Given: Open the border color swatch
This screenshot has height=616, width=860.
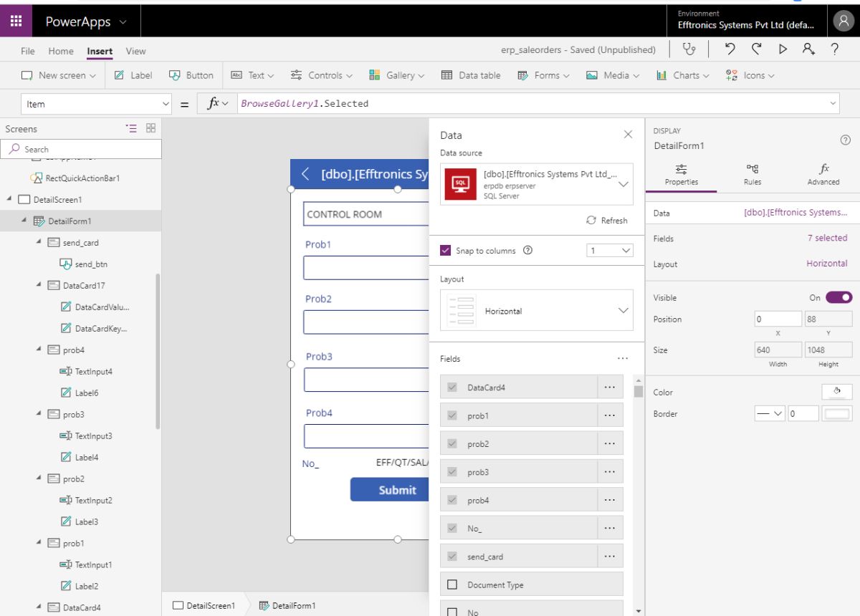Looking at the screenshot, I should pyautogui.click(x=837, y=413).
